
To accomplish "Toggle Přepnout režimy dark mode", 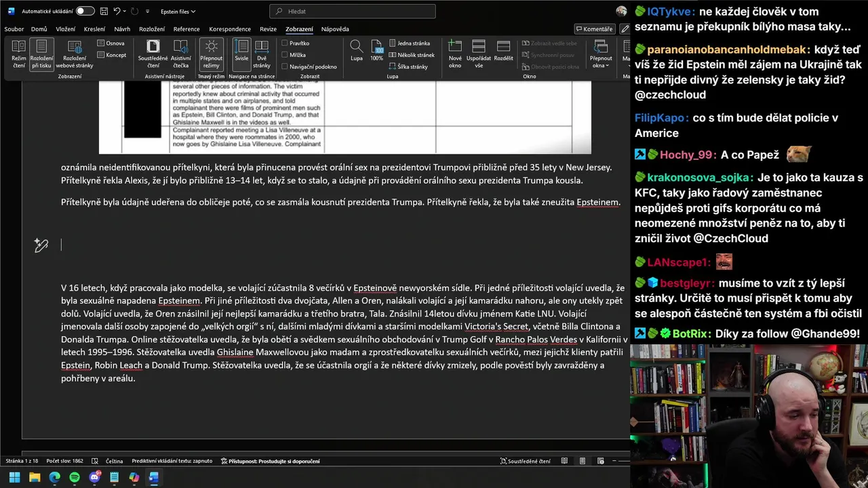I will [x=212, y=54].
